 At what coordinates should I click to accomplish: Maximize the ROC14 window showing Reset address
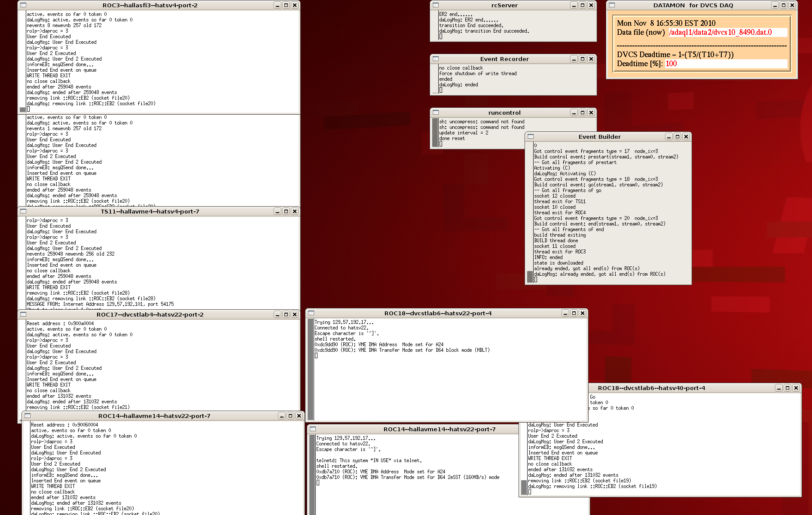point(290,416)
